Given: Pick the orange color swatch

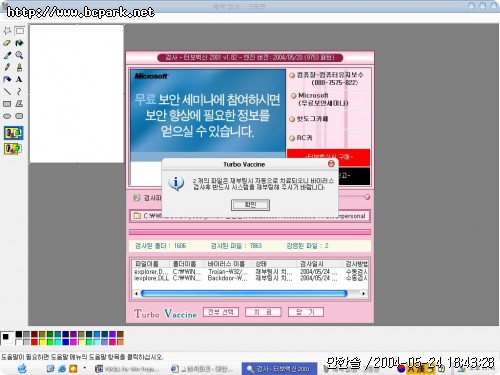Looking at the screenshot, I should (120, 342).
